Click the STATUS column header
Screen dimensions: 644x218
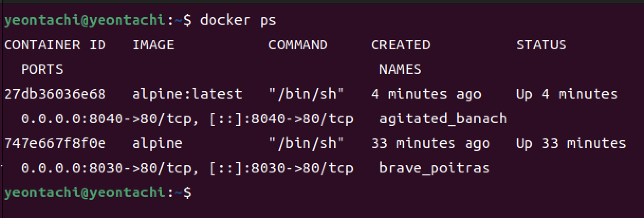[x=542, y=45]
